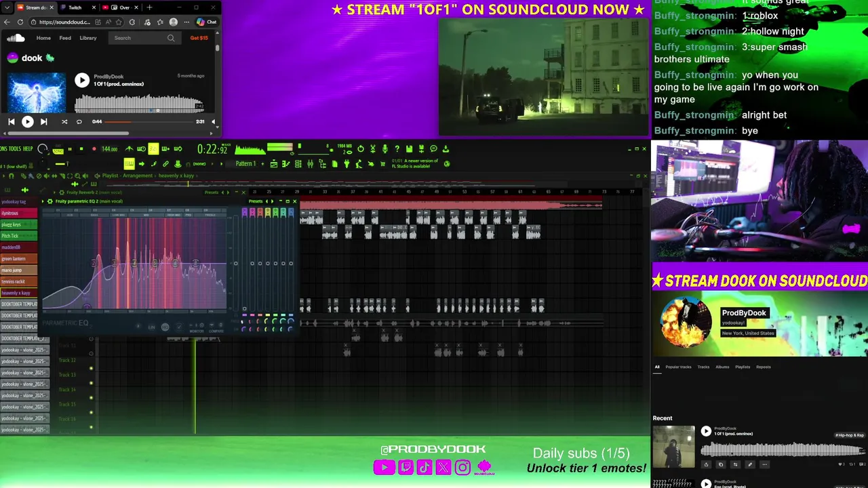
Task: Click the link chain toolbar icon
Action: pos(165,163)
